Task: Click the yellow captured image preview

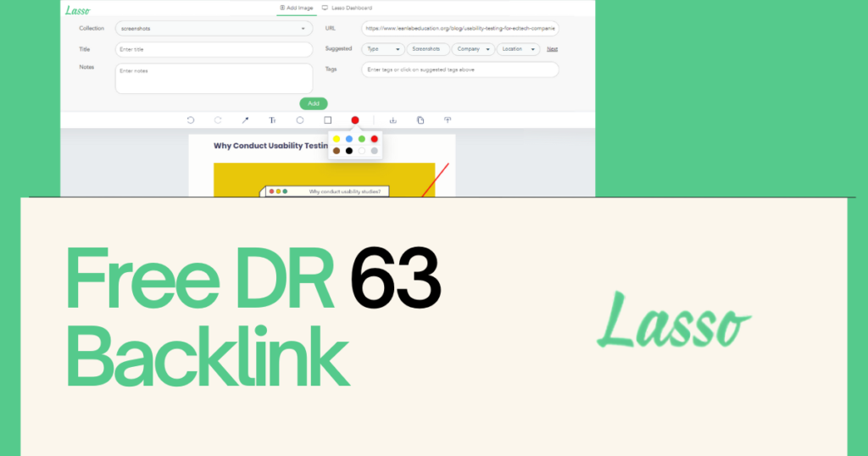Action: click(325, 180)
